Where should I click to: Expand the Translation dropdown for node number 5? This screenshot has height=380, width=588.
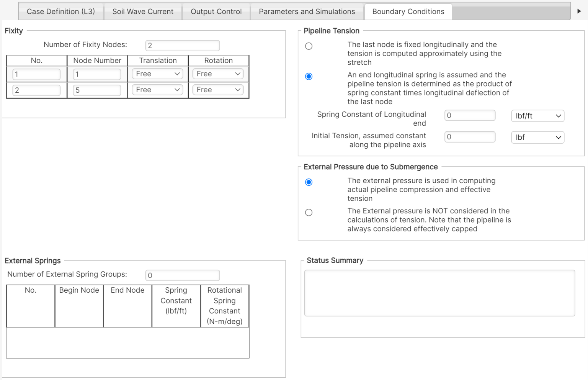click(157, 90)
